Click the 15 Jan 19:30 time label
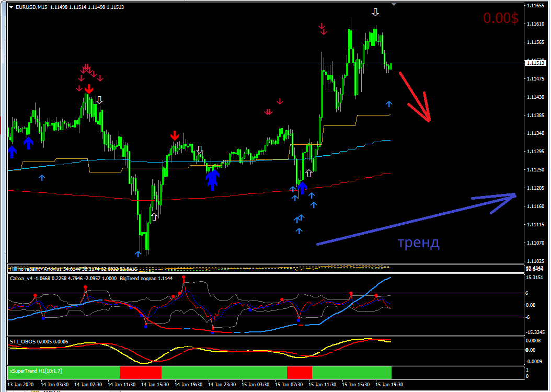Screen dimensions: 551x392 pyautogui.click(x=389, y=384)
